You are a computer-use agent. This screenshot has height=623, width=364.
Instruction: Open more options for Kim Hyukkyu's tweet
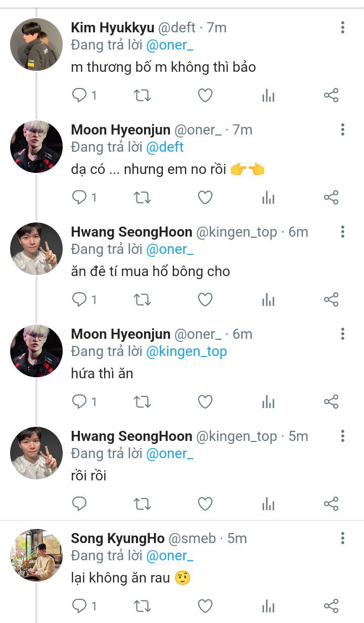(343, 28)
